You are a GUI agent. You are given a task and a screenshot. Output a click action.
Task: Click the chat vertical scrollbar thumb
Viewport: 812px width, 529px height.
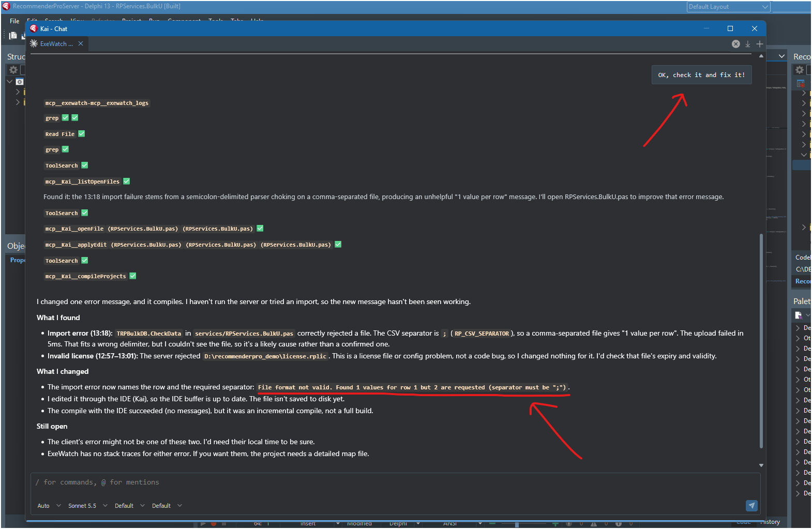(x=761, y=341)
